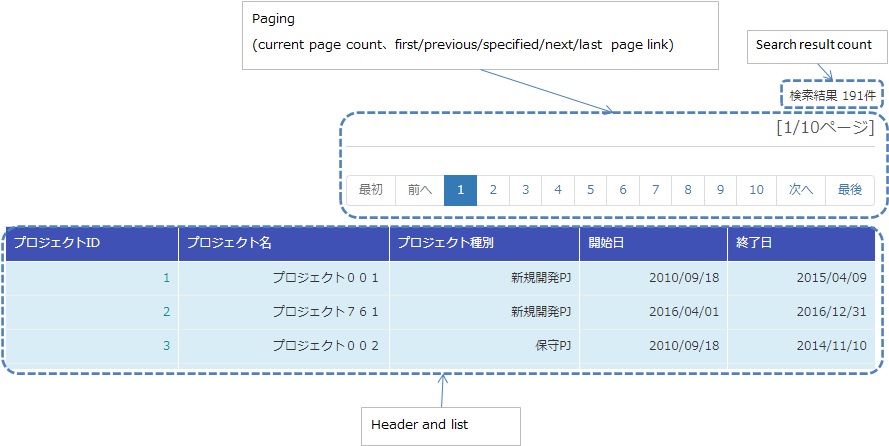The width and height of the screenshot is (889, 446).
Task: Go to page 9
Action: 720,190
